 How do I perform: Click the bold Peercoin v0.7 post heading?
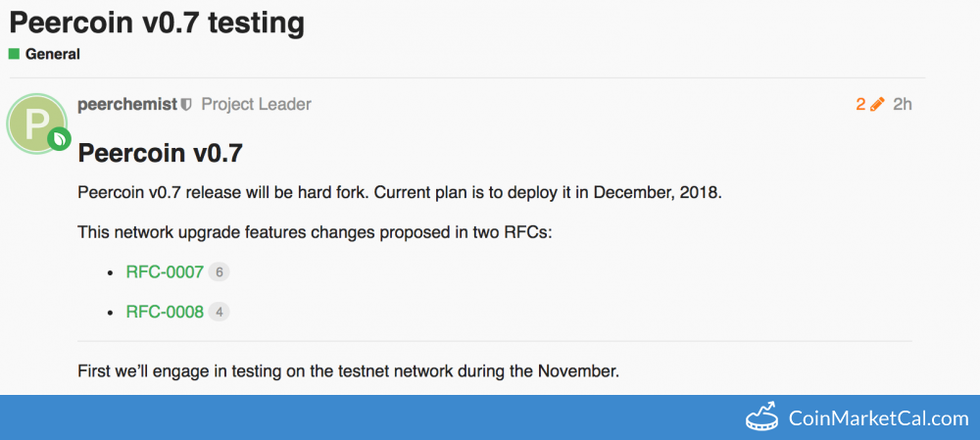[x=160, y=153]
